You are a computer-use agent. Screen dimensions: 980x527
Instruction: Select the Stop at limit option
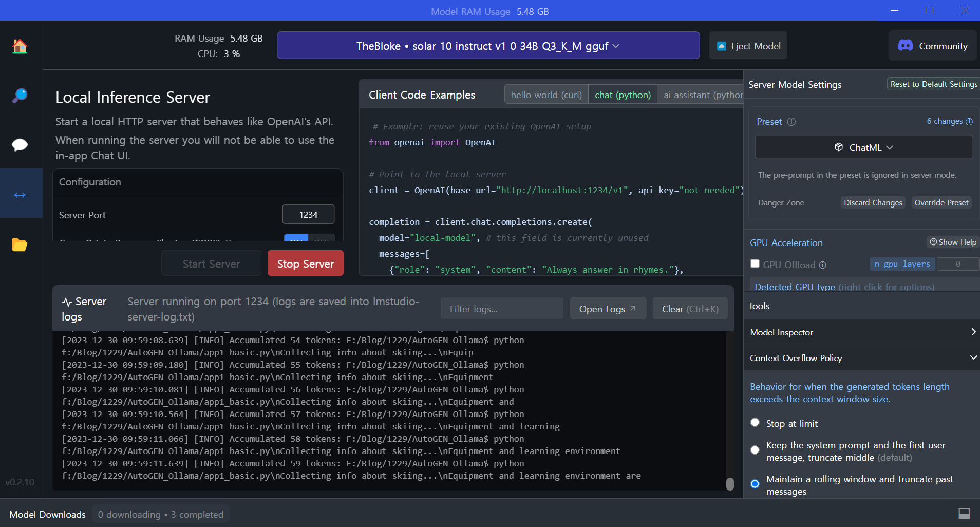tap(755, 422)
